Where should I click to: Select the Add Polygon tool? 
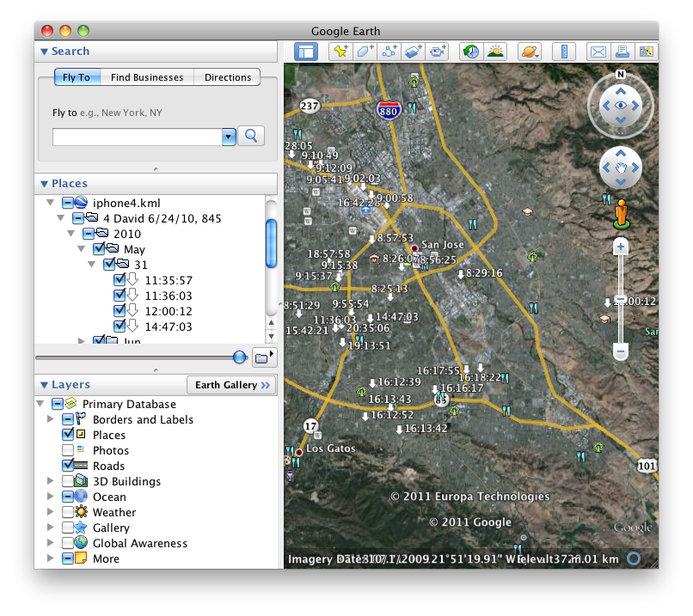click(365, 52)
